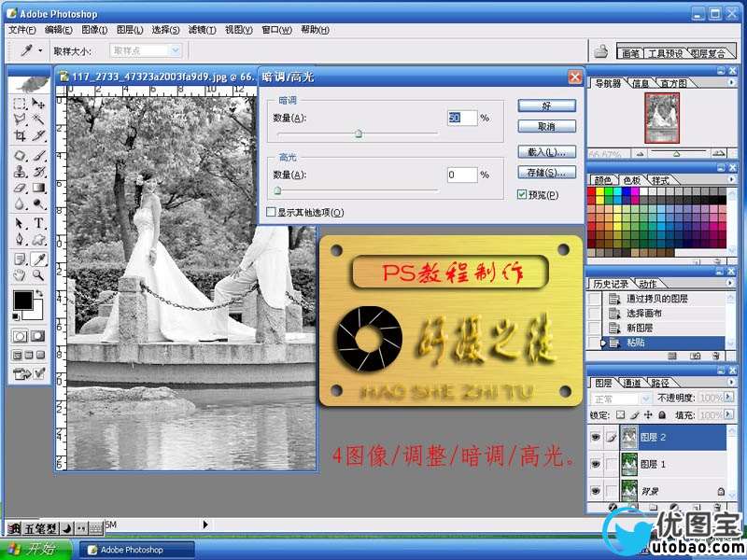Click the 暗调 amount slider handle
Viewport: 747px width, 560px height.
[358, 134]
